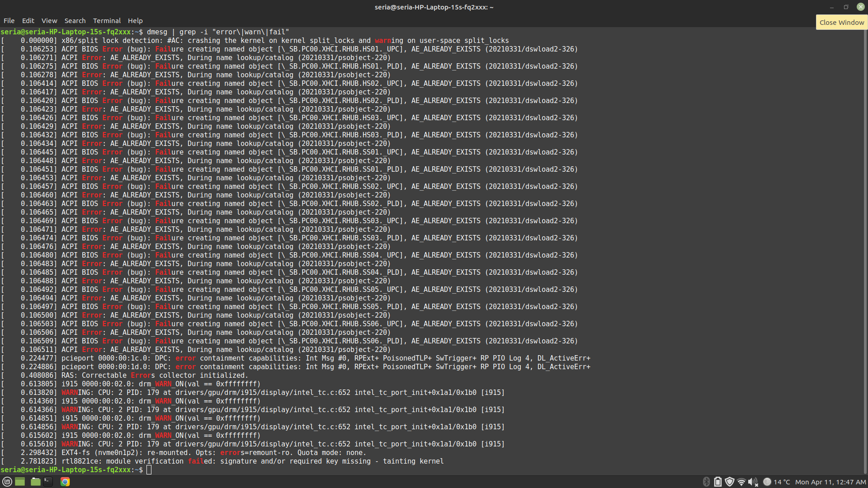Image resolution: width=868 pixels, height=488 pixels.
Task: Click the 'x86/split lock detection' log line
Action: pyautogui.click(x=255, y=41)
